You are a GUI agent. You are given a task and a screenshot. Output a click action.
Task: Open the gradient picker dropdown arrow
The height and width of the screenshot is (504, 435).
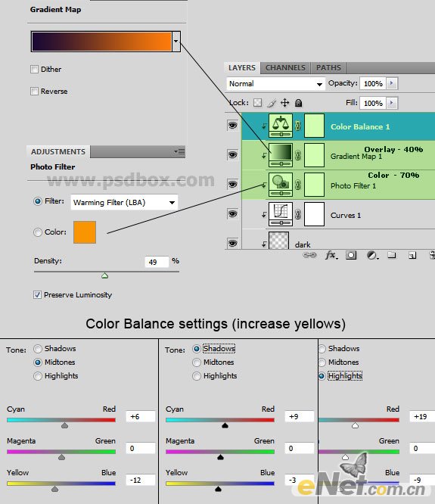[x=176, y=41]
